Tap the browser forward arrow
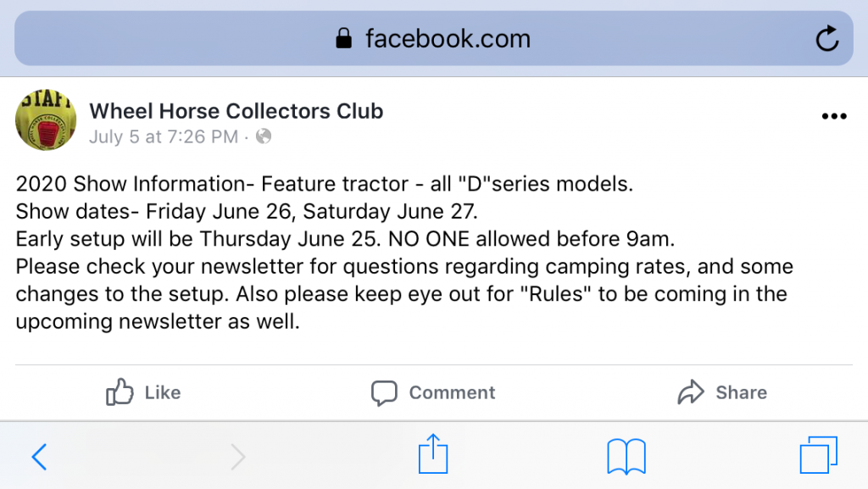868x489 pixels. click(x=238, y=457)
